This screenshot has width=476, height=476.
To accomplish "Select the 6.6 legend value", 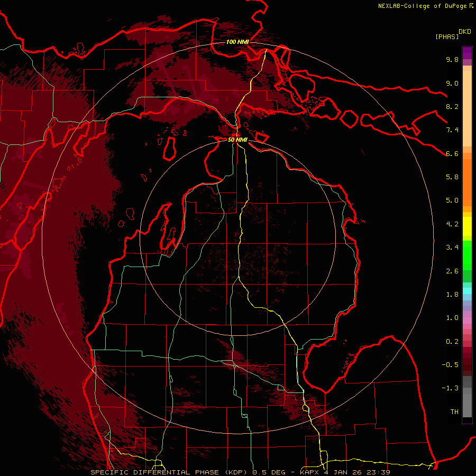I will (x=452, y=153).
